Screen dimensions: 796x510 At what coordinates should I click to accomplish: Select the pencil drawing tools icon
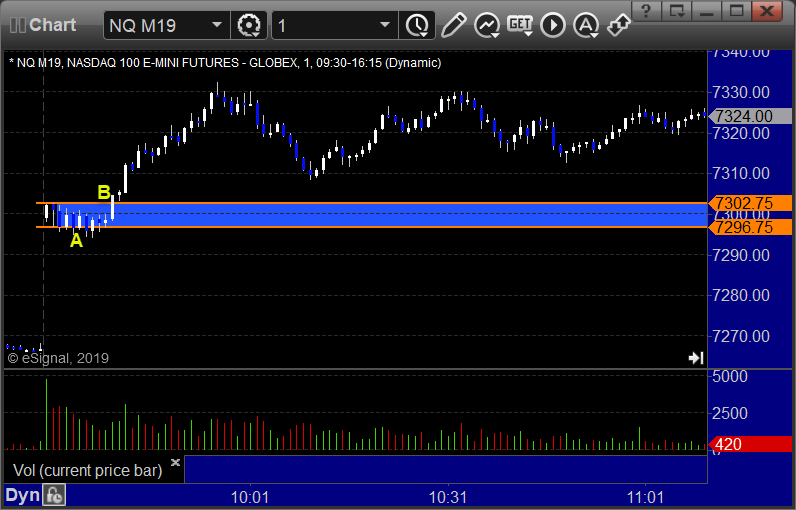(454, 25)
